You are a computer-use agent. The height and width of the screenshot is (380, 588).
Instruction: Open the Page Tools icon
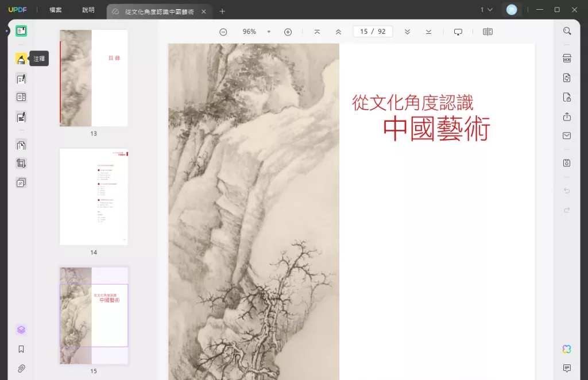click(21, 145)
